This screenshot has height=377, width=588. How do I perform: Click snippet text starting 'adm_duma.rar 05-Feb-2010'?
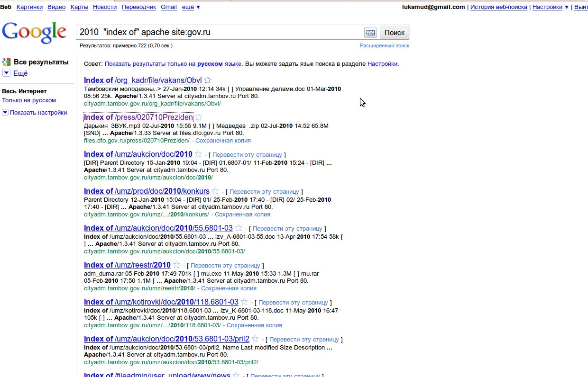coord(202,277)
